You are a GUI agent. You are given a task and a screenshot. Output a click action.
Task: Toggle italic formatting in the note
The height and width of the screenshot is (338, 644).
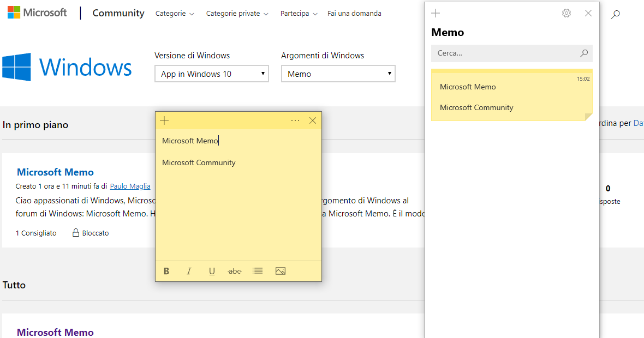(189, 271)
